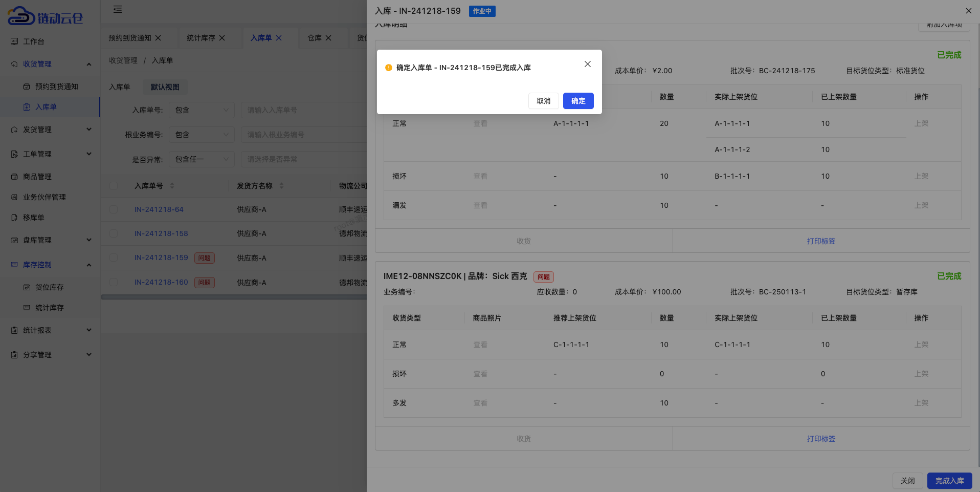
Task: Tick the checkbox for row IN-241218-159
Action: pyautogui.click(x=114, y=258)
